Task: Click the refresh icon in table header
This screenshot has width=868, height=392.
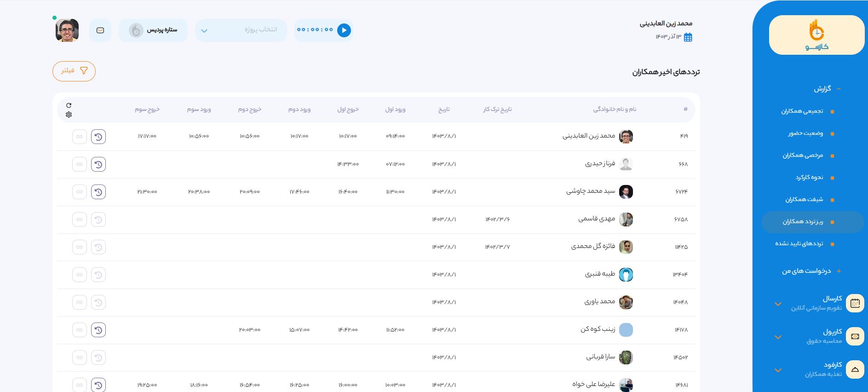Action: (x=69, y=105)
